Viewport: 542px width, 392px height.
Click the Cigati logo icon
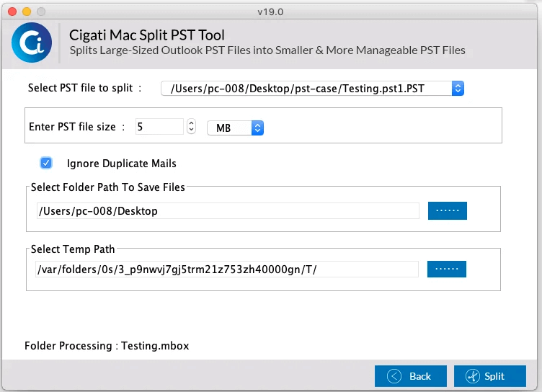point(32,43)
